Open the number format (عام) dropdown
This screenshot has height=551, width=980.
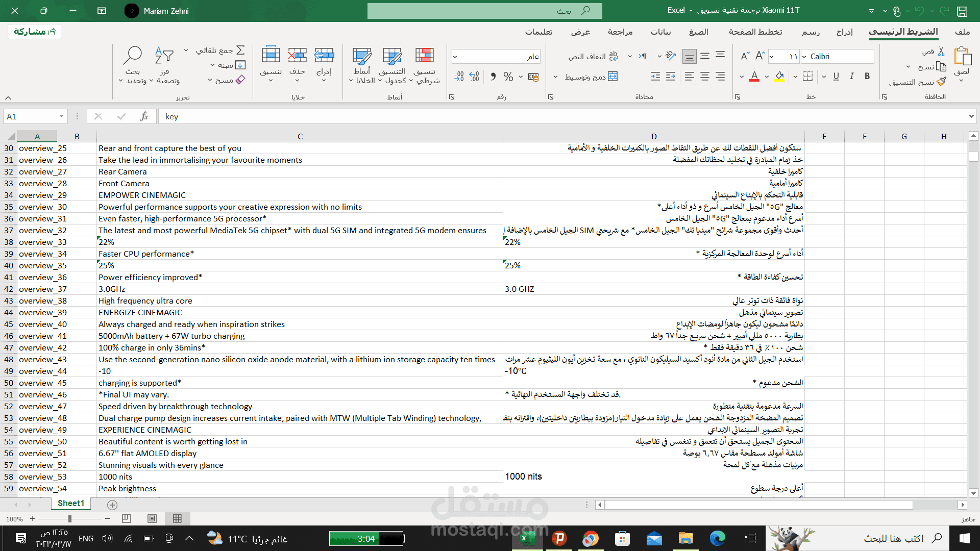coord(455,57)
